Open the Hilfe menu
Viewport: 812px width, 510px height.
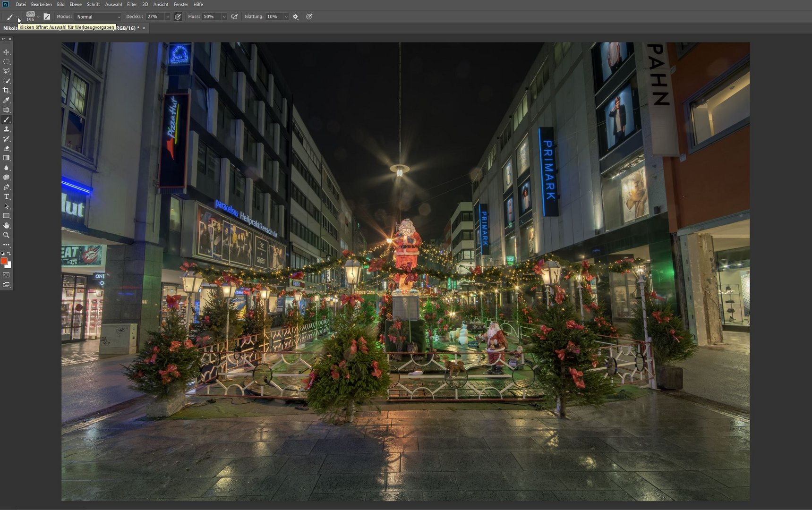[x=198, y=4]
